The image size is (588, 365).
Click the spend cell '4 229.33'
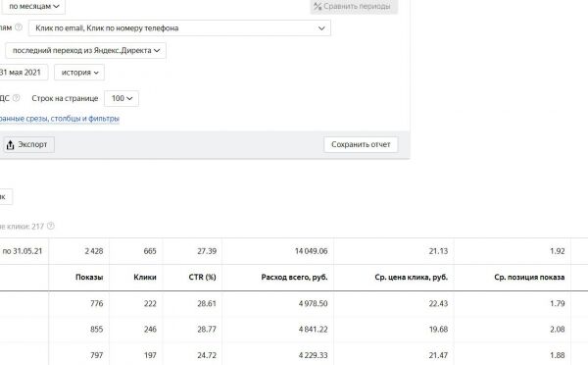click(x=314, y=355)
